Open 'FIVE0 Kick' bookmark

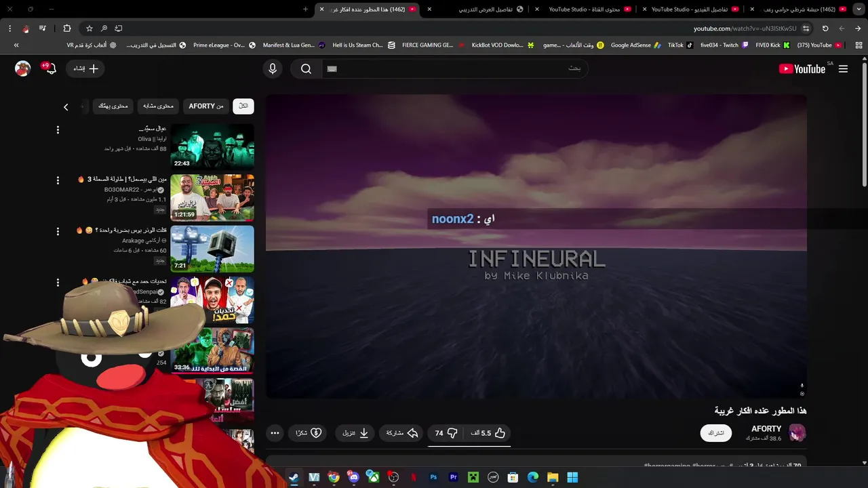pyautogui.click(x=772, y=45)
